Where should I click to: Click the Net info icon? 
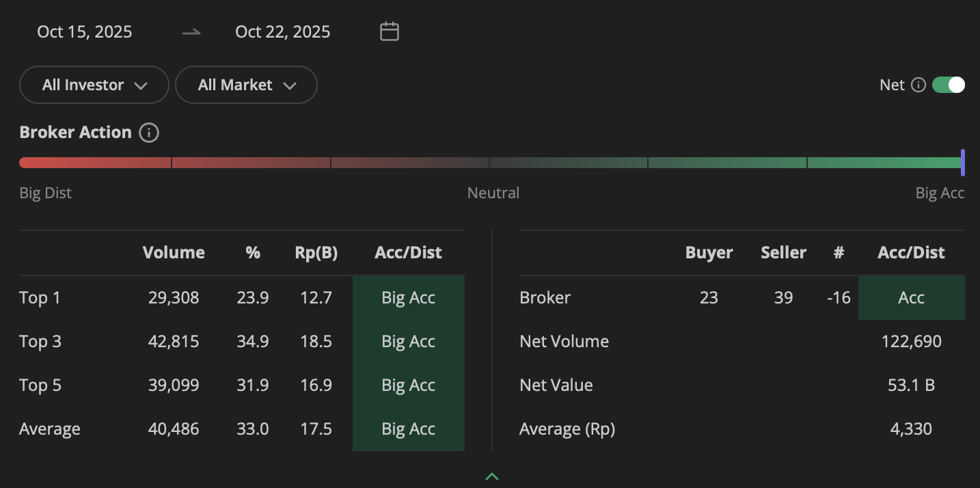918,85
